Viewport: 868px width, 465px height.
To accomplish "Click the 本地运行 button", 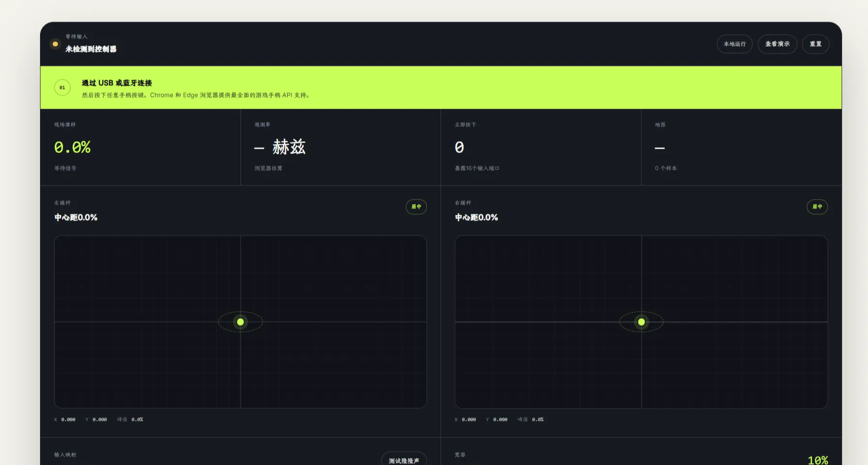I will (x=734, y=44).
